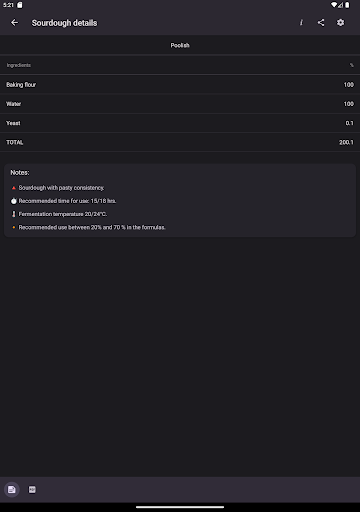Tap the red triangle icon in notes
Image resolution: width=360 pixels, height=512 pixels.
14,188
